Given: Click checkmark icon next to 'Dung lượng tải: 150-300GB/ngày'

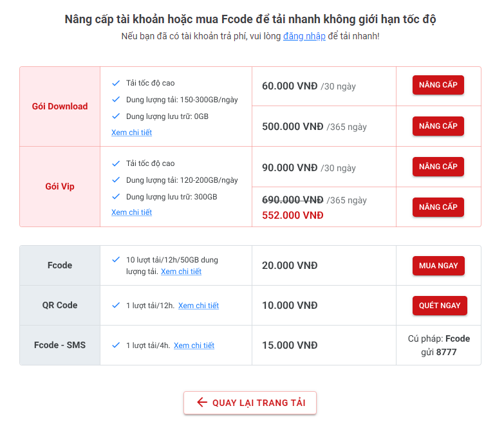Looking at the screenshot, I should click(116, 100).
